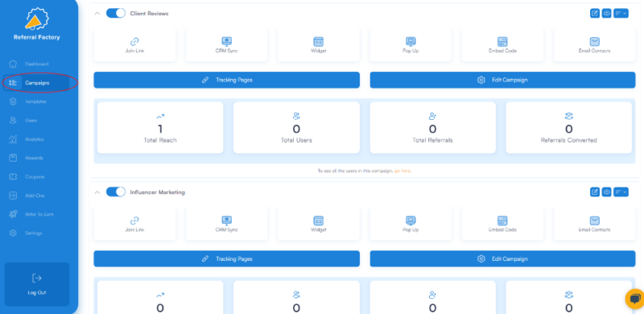Click edit icon for Influencer Marketing
The width and height of the screenshot is (644, 314).
pyautogui.click(x=595, y=192)
